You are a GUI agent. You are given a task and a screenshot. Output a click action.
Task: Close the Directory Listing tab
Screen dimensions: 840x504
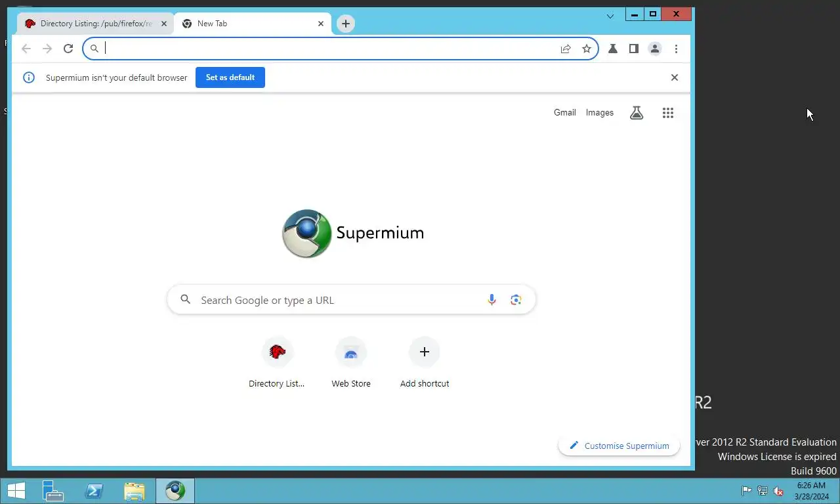[x=164, y=24]
